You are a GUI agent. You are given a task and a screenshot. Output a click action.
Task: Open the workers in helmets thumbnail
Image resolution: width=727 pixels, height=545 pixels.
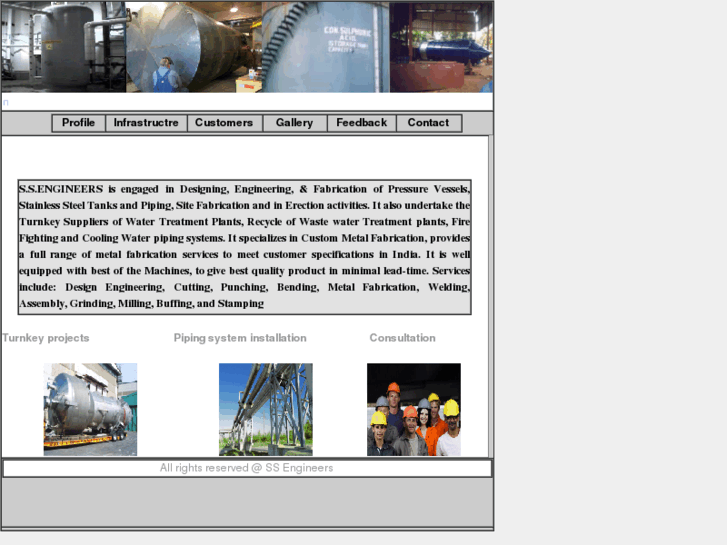click(x=414, y=410)
